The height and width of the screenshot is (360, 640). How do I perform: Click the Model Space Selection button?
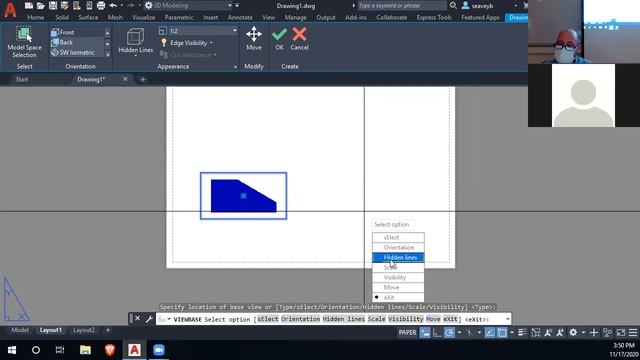(24, 42)
